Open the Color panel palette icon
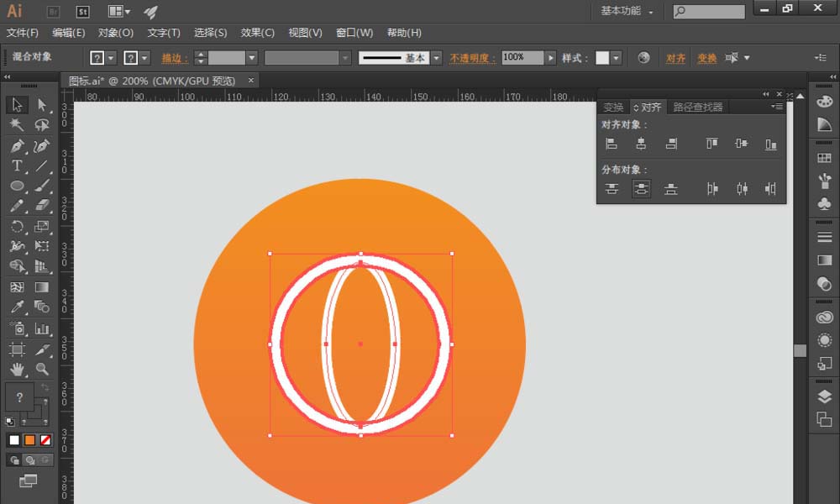840x504 pixels. pos(825,102)
